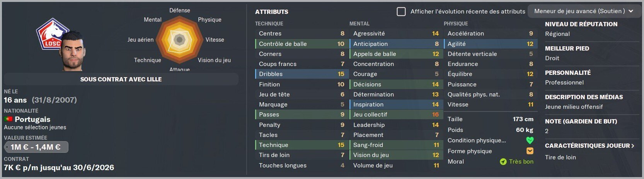Image resolution: width=644 pixels, height=179 pixels.
Task: Click the LOSC Lille club badge
Action: [51, 35]
